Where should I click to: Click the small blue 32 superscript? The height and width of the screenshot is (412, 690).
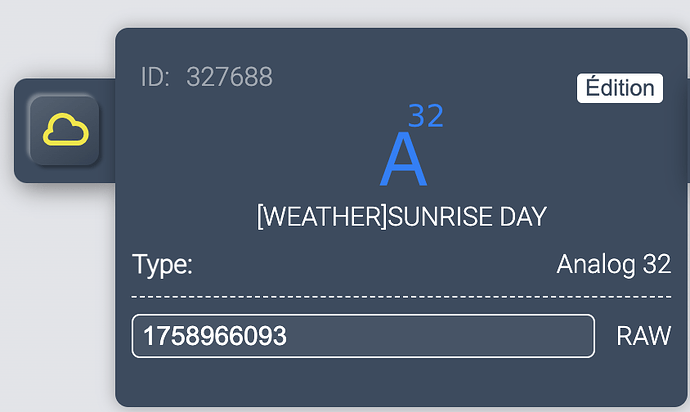tap(426, 116)
